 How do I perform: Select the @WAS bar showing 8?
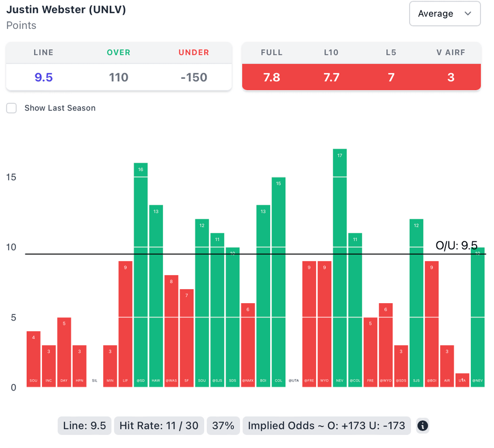[x=171, y=331]
